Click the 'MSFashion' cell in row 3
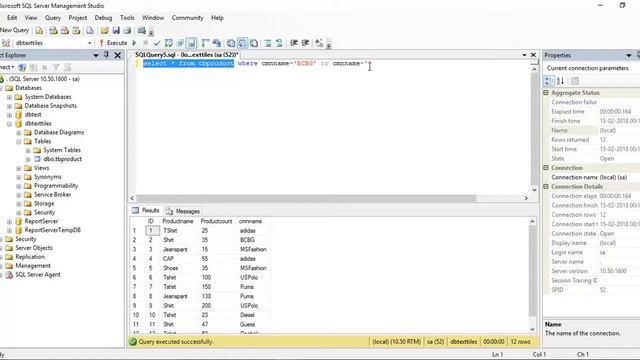Viewport: 640px width, 360px height. pos(253,249)
